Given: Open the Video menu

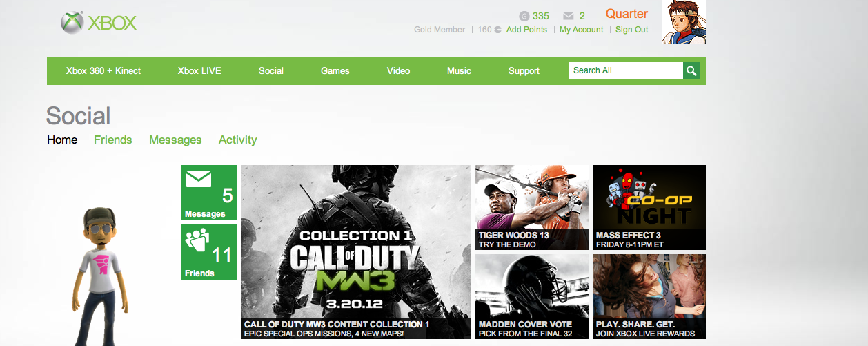Looking at the screenshot, I should click(399, 70).
